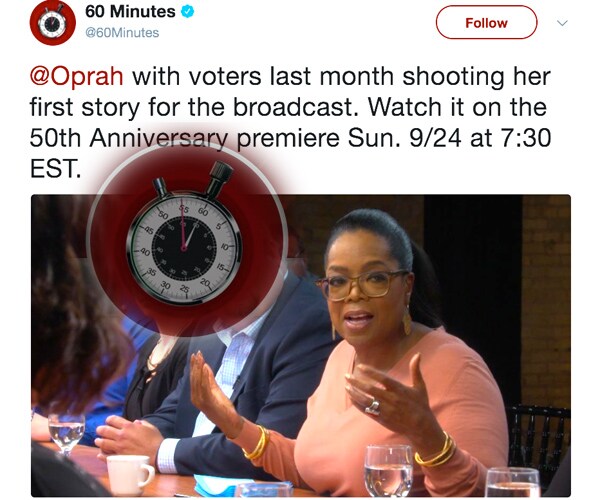Click the red circle behind the large stopwatch

tap(188, 239)
